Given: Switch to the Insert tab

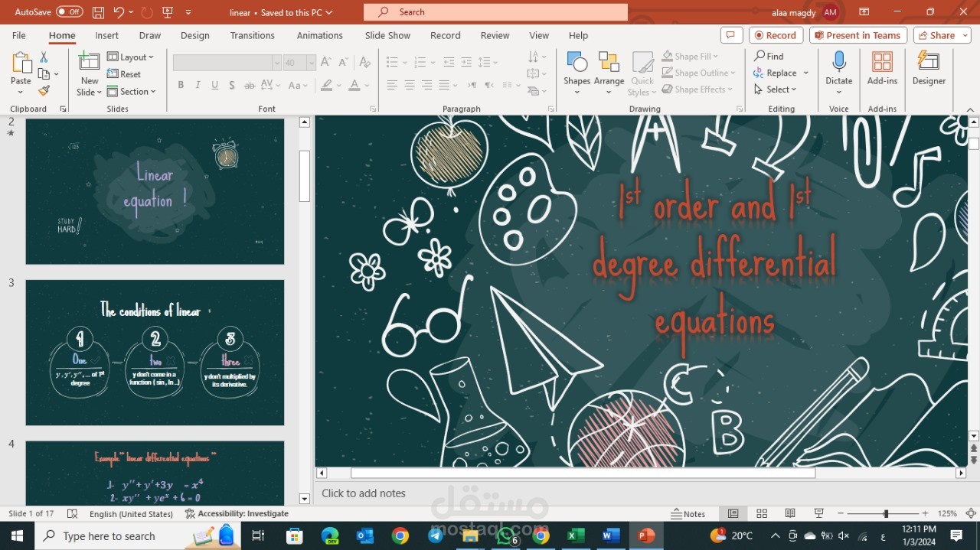Looking at the screenshot, I should point(106,35).
